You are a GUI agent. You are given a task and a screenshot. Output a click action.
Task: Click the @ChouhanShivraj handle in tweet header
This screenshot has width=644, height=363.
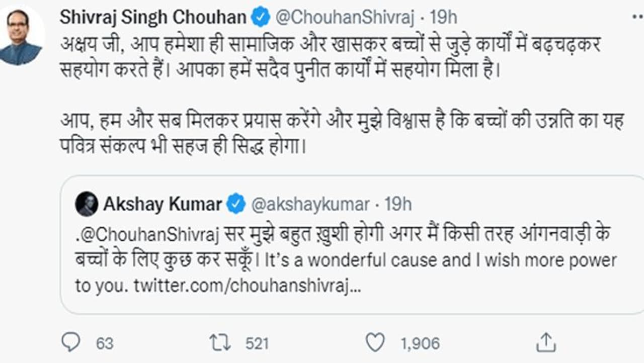(345, 18)
